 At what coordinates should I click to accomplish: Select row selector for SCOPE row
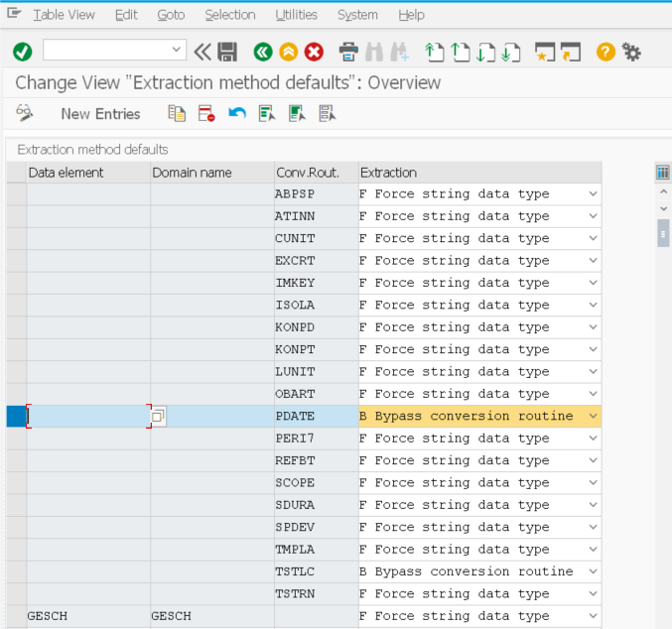(16, 483)
